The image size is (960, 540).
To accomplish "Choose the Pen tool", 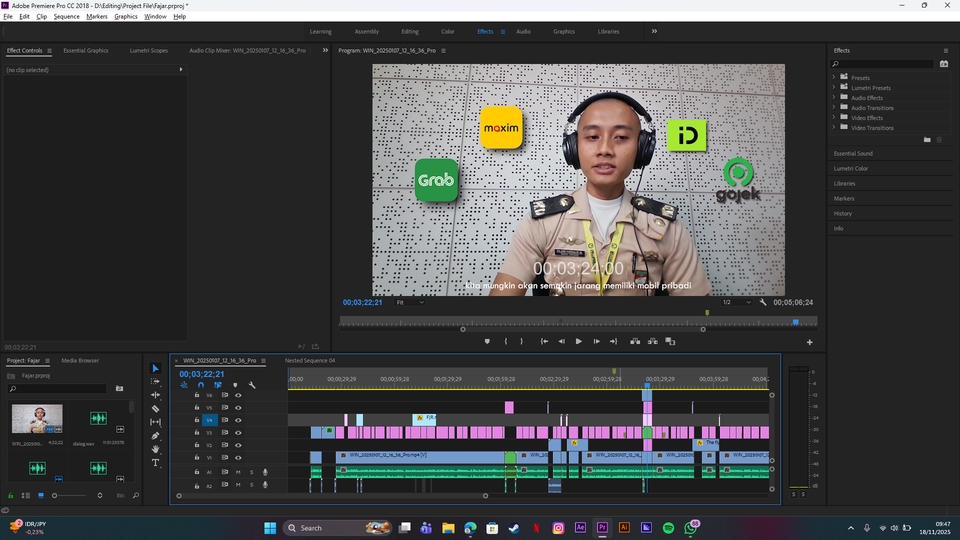I will [155, 436].
